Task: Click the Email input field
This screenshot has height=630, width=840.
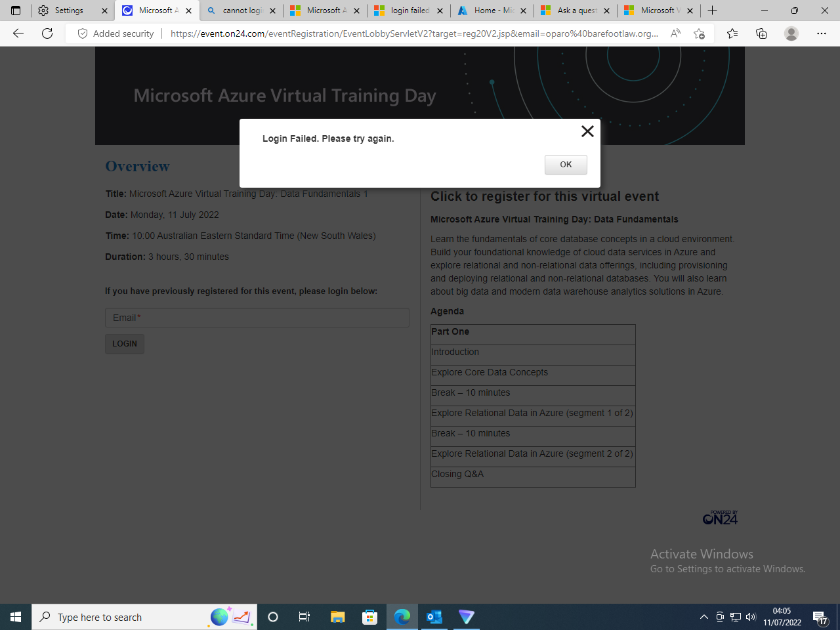Action: tap(257, 318)
